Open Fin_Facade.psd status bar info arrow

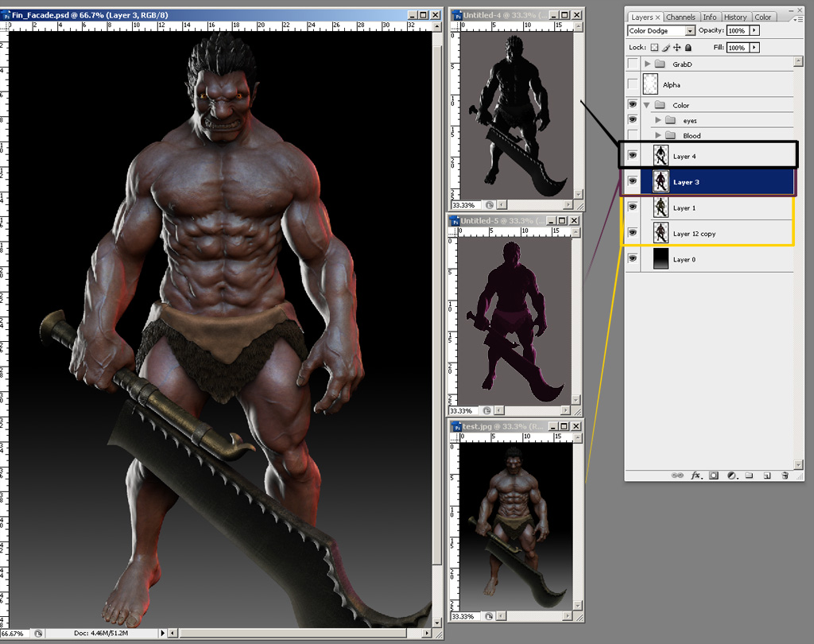162,633
